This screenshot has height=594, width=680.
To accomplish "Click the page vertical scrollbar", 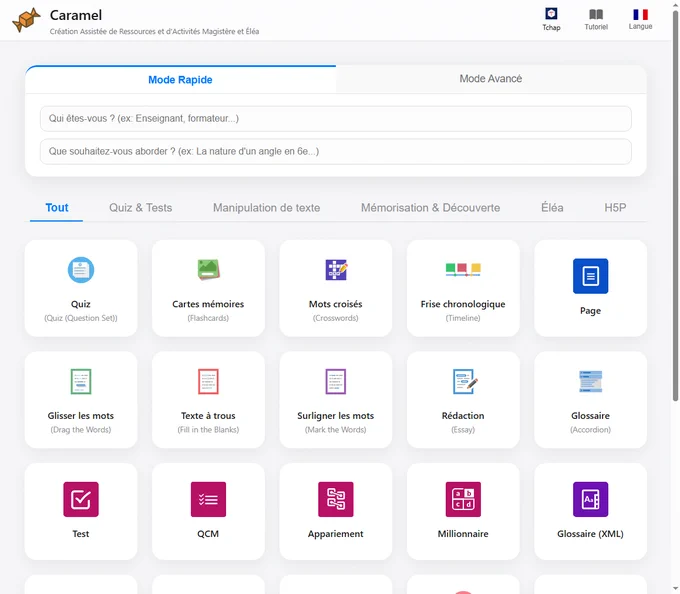I will pos(676,206).
